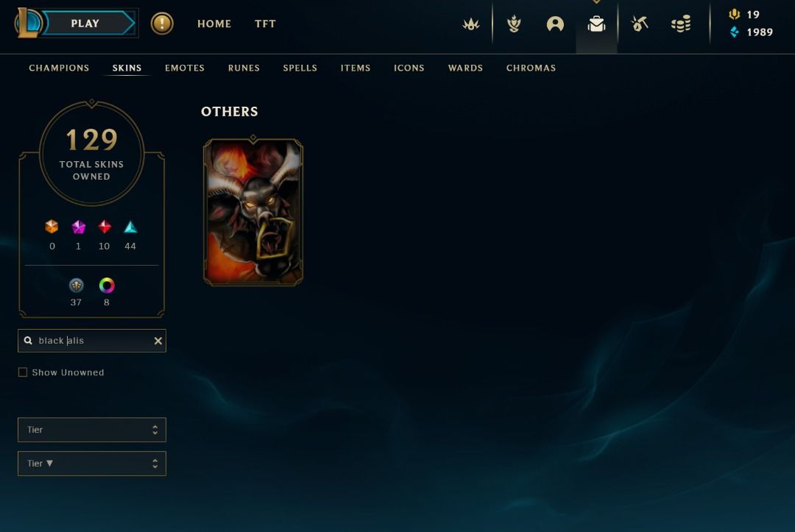The width and height of the screenshot is (795, 532).
Task: Click the League of Legends logo
Action: click(x=29, y=23)
